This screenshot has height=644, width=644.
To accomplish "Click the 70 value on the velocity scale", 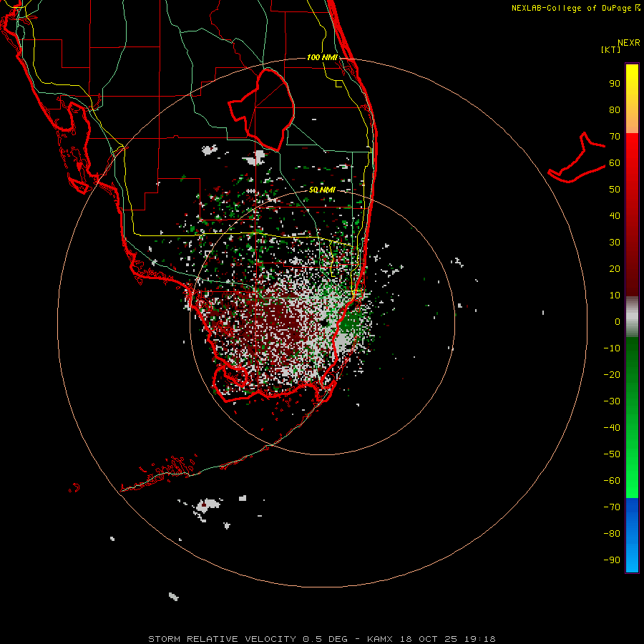I will [x=615, y=137].
